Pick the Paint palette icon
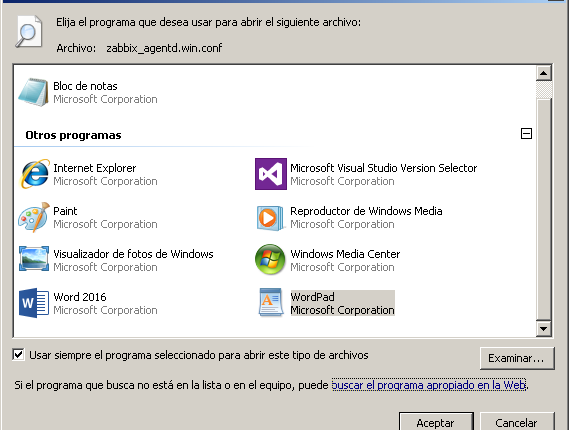 coord(34,217)
